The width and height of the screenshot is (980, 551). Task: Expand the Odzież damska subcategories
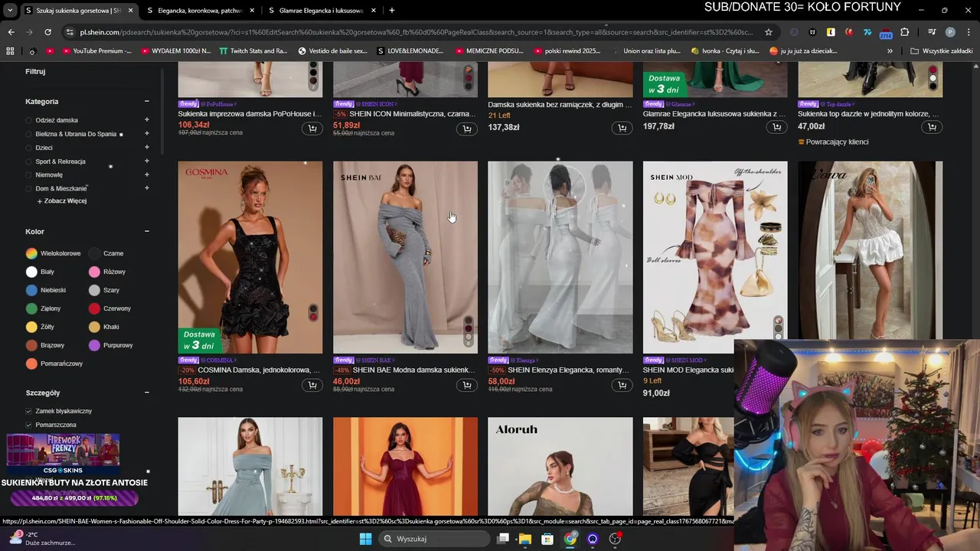click(146, 120)
